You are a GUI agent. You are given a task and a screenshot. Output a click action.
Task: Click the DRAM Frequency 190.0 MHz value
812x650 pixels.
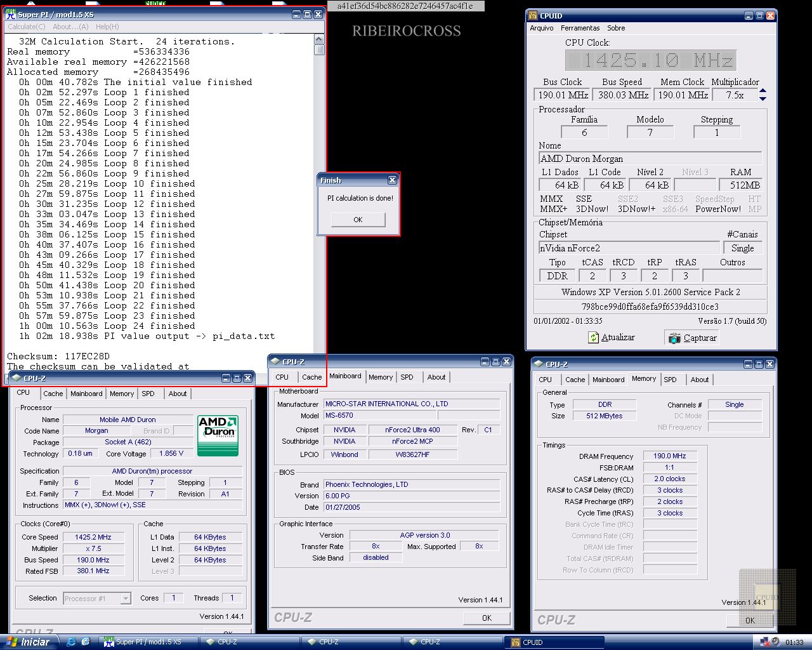[x=669, y=456]
